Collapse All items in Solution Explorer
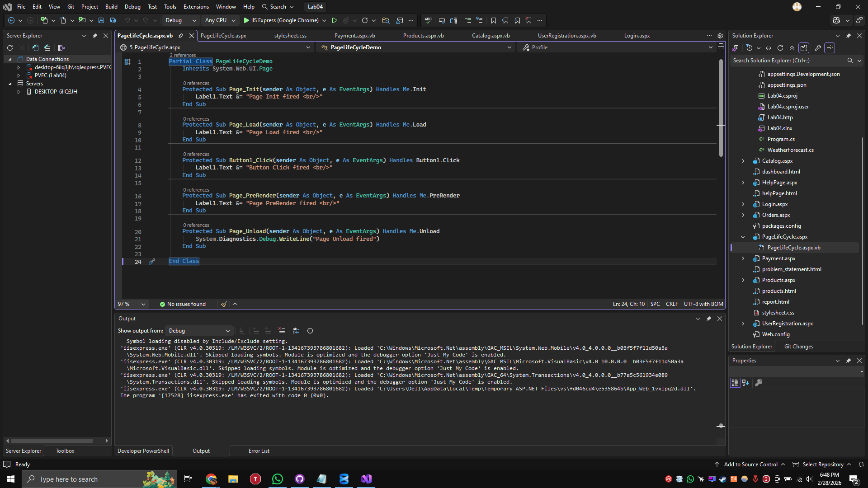This screenshot has width=868, height=488. pos(792,48)
